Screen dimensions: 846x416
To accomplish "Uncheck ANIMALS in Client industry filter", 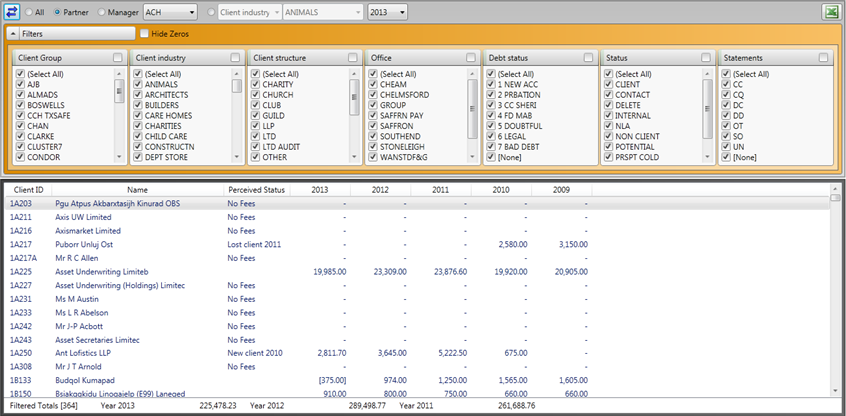I will pyautogui.click(x=138, y=85).
